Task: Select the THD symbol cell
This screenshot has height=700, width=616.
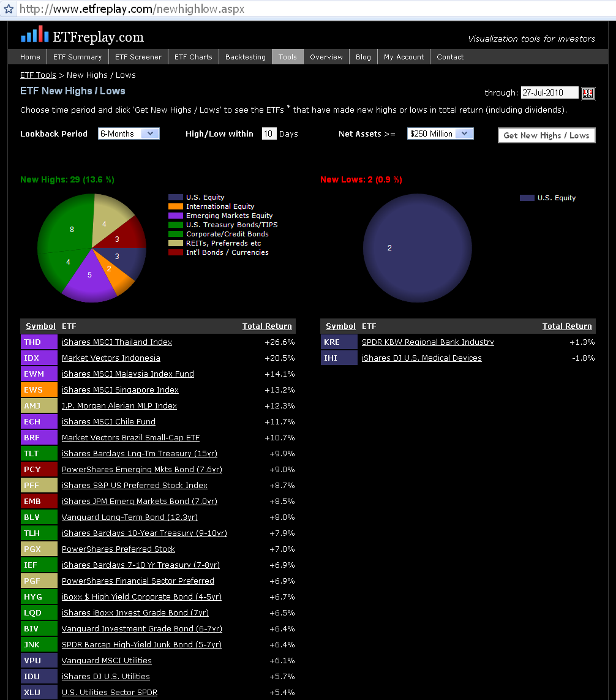Action: [x=39, y=342]
